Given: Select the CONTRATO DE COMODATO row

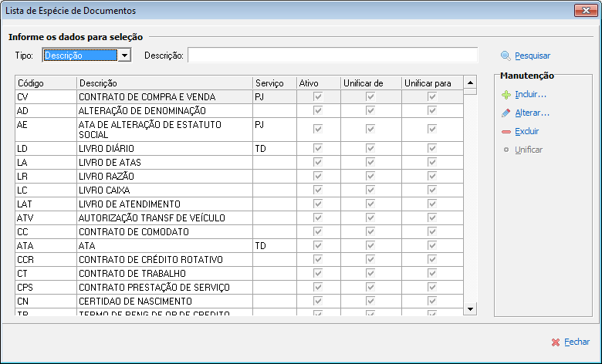Looking at the screenshot, I should tap(164, 231).
